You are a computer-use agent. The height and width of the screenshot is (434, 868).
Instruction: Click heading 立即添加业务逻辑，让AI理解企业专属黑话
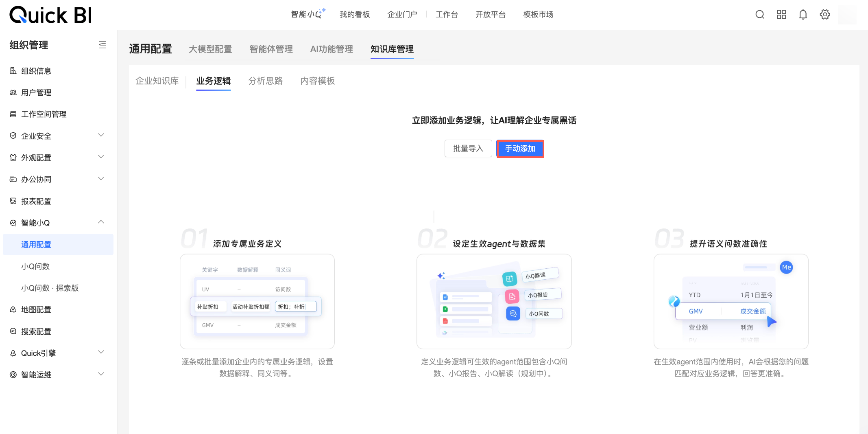click(x=494, y=121)
